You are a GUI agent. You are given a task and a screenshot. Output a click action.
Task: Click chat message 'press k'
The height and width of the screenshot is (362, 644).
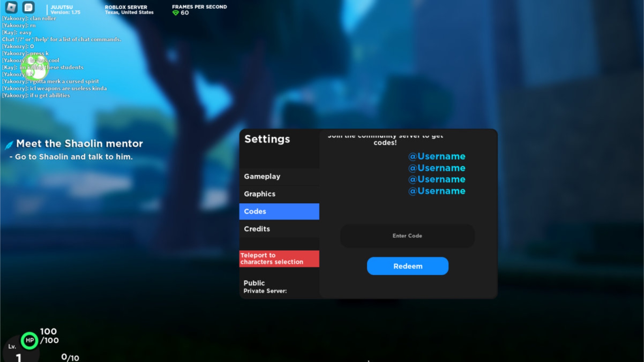[25, 53]
